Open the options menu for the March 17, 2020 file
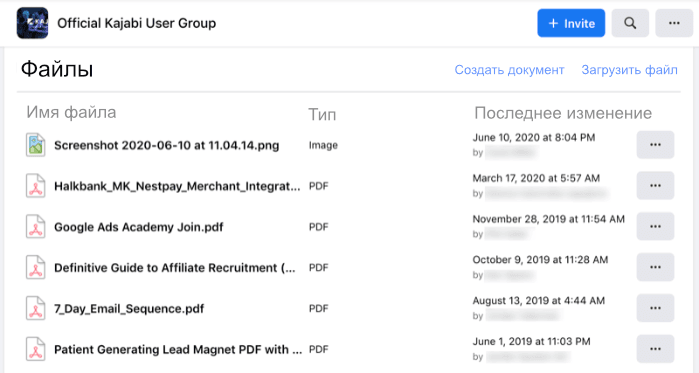Screen dimensions: 699x373 click(655, 186)
